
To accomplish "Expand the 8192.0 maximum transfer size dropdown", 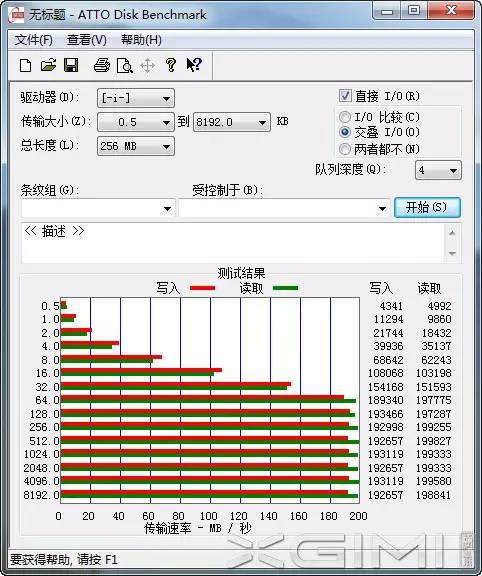I will click(232, 122).
